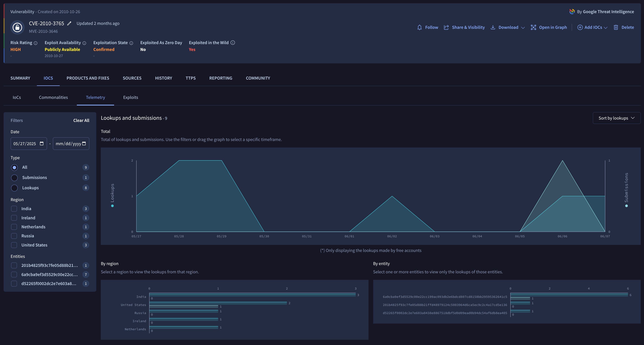Click the Open in Graph network icon

click(x=533, y=28)
